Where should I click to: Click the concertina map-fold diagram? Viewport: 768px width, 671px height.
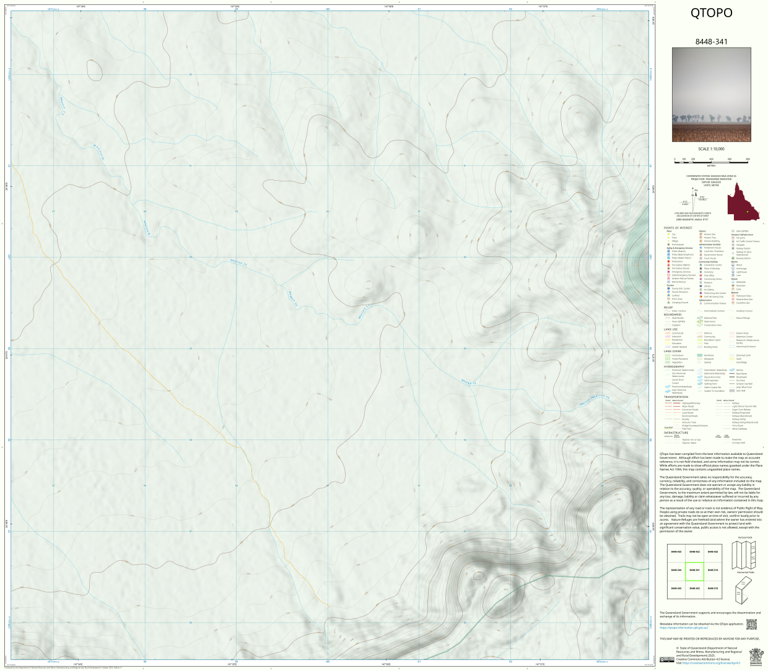click(744, 555)
